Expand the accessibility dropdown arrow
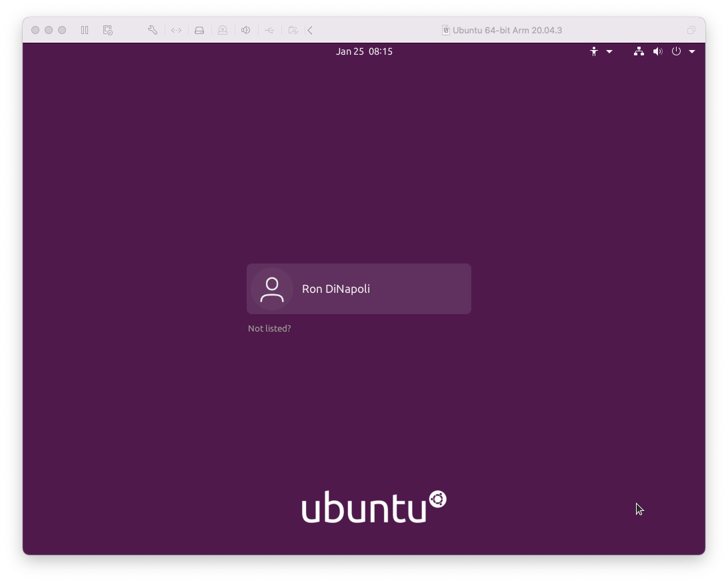Image resolution: width=728 pixels, height=583 pixels. tap(609, 51)
